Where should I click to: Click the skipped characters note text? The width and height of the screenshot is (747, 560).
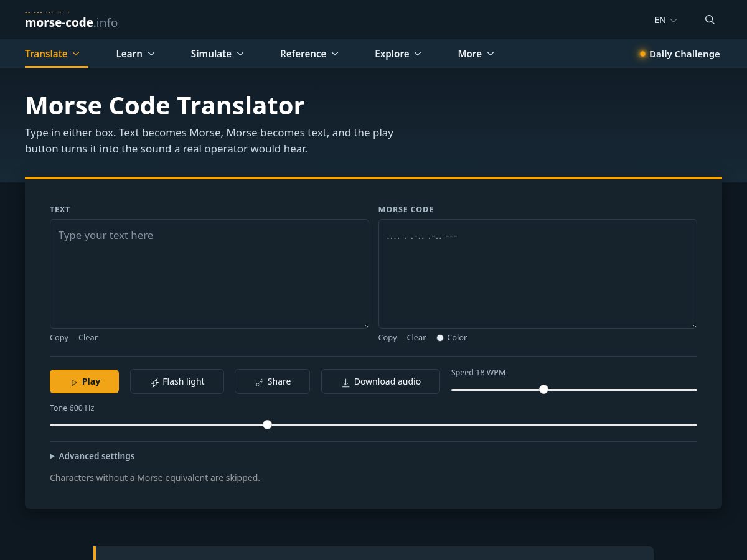(155, 478)
